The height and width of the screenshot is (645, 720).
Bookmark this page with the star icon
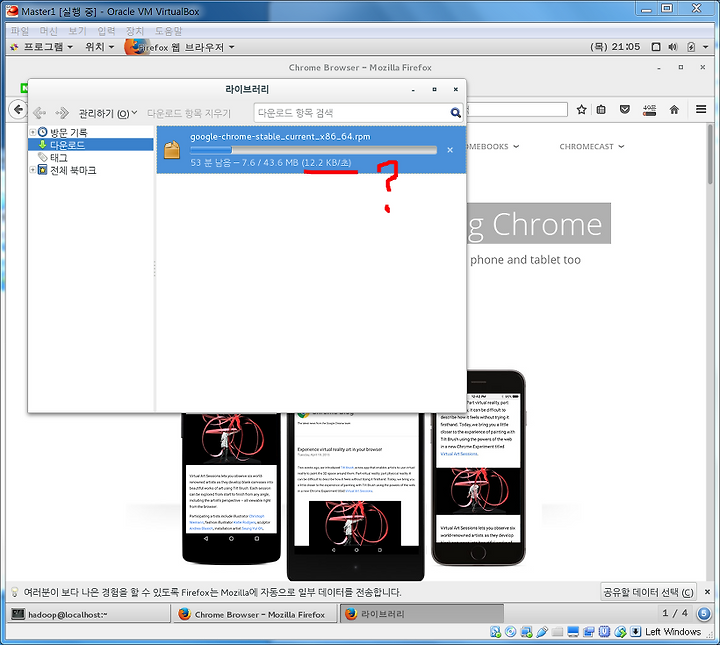(581, 109)
